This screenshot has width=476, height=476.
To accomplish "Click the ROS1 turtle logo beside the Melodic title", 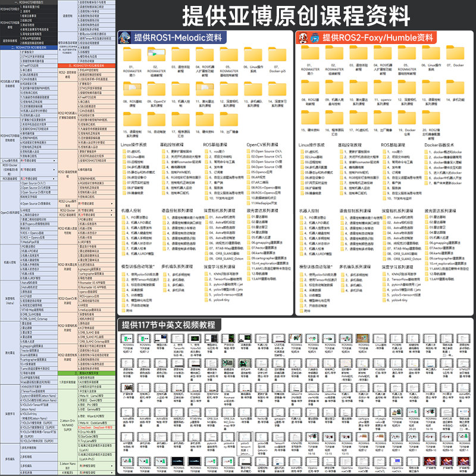I will pyautogui.click(x=124, y=37).
